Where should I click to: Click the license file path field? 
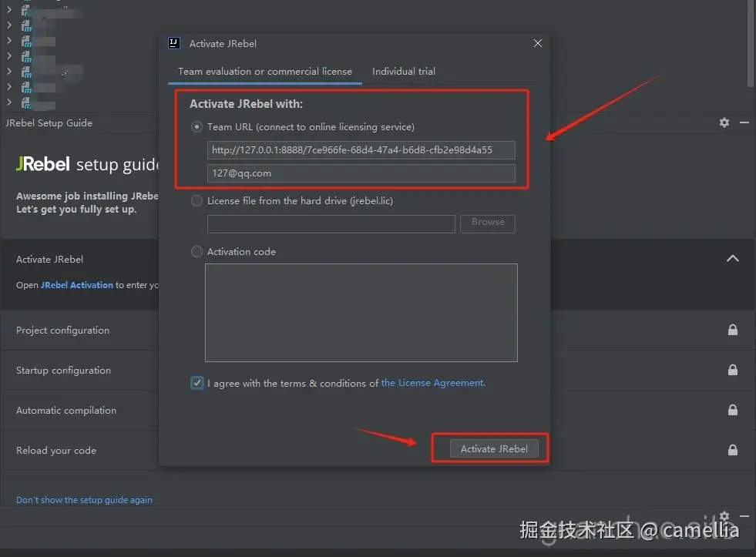(331, 223)
